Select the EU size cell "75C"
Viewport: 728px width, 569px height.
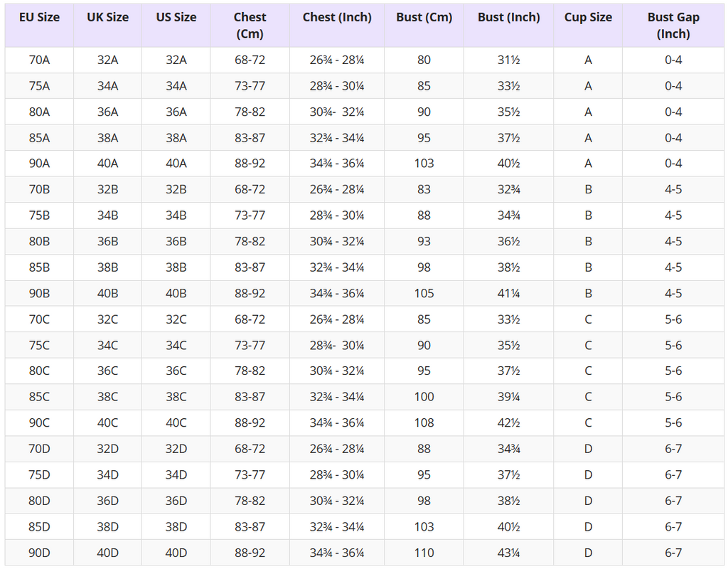pos(40,346)
